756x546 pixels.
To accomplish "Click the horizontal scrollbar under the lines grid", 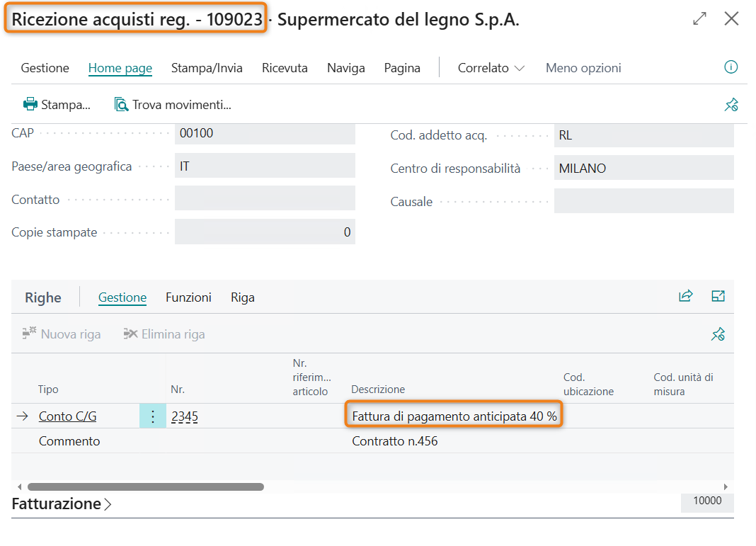I will pyautogui.click(x=145, y=487).
